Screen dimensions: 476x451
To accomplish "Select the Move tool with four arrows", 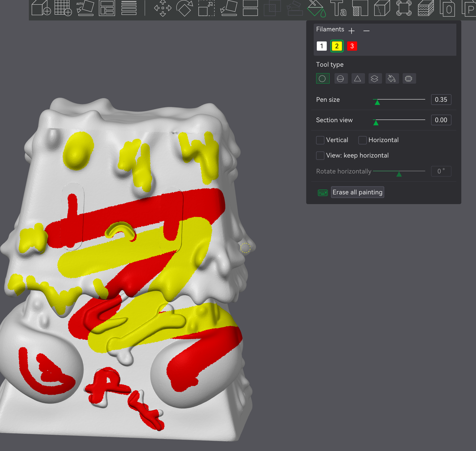I will 163,8.
